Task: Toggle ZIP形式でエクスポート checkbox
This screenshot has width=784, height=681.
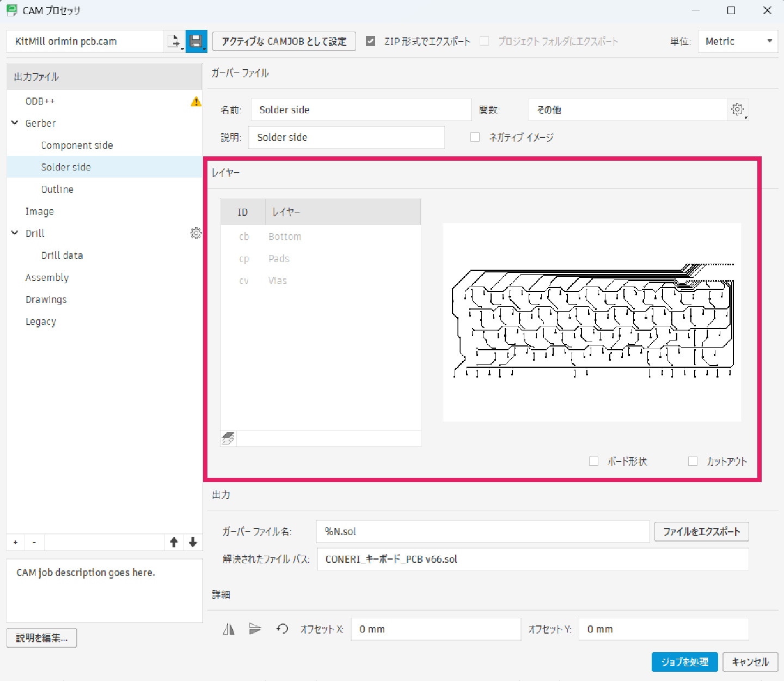Action: 371,41
